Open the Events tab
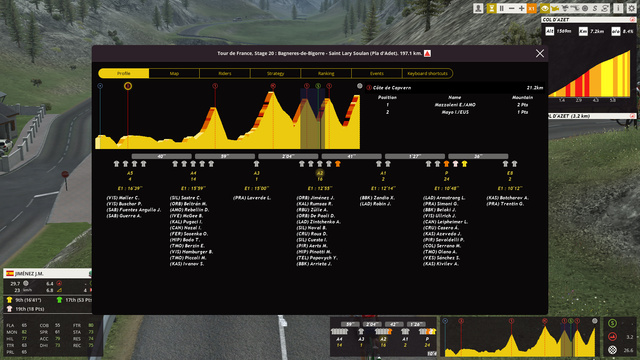 tap(377, 73)
